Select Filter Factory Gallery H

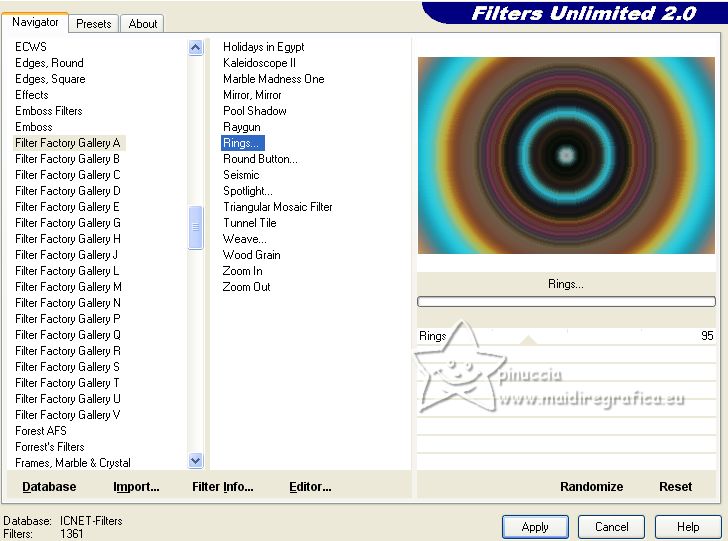tap(68, 239)
